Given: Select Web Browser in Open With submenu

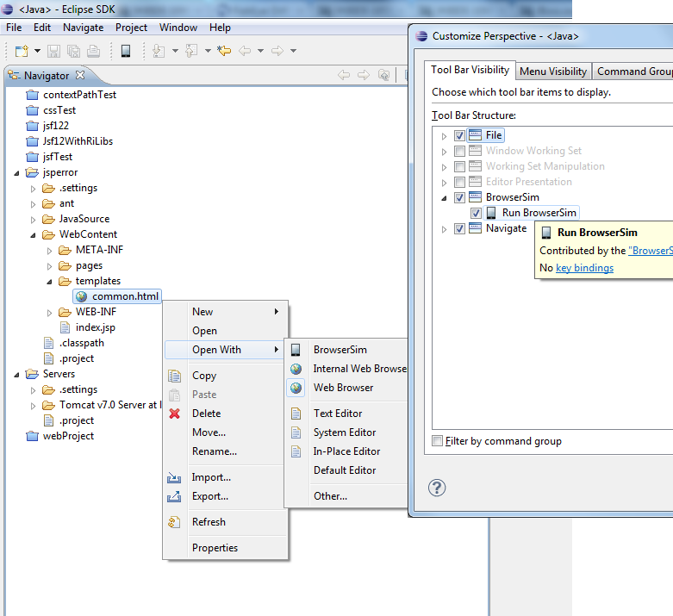Looking at the screenshot, I should [x=343, y=388].
